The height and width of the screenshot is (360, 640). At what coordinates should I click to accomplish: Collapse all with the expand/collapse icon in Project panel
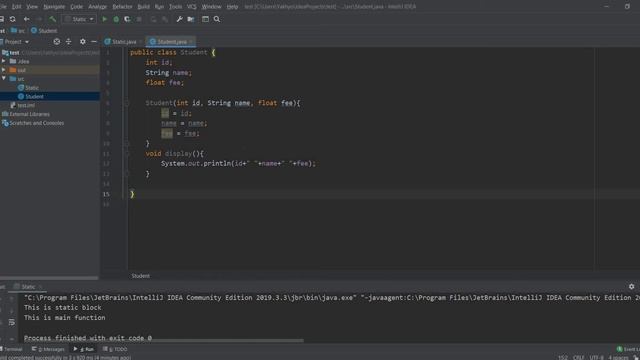coord(69,42)
